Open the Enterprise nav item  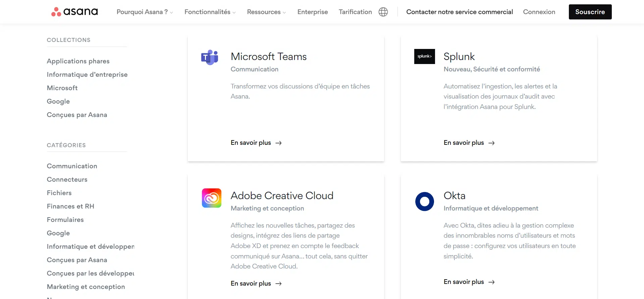pos(312,12)
